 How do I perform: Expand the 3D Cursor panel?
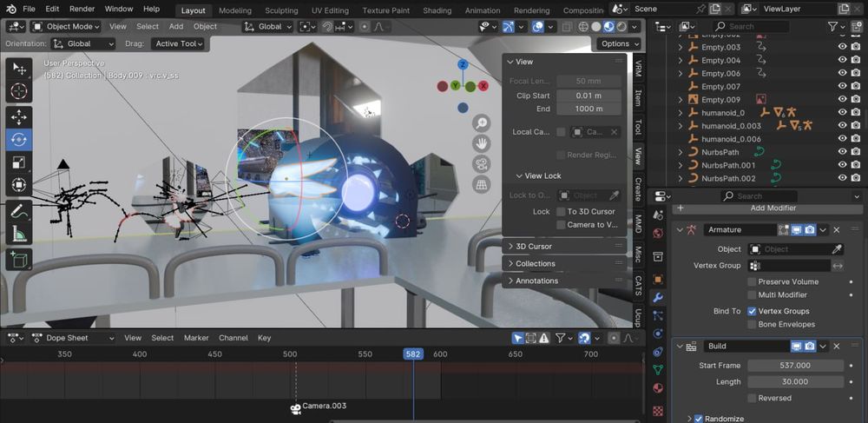point(534,247)
